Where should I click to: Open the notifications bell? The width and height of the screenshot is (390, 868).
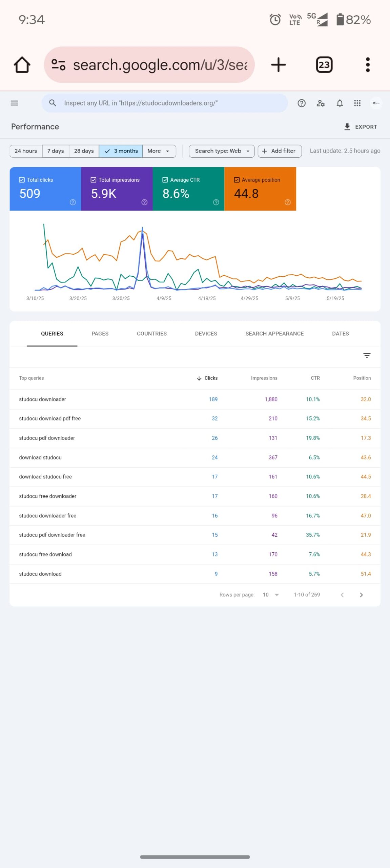340,103
